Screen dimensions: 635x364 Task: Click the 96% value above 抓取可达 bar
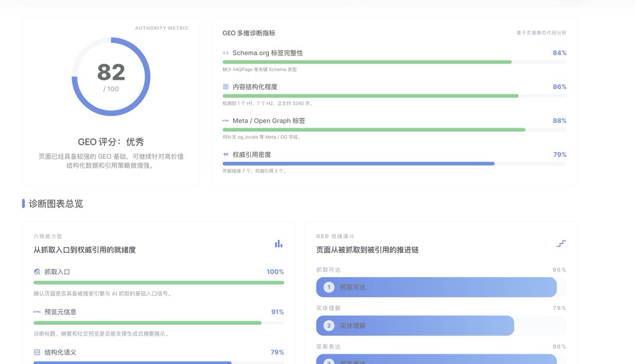[x=559, y=270]
